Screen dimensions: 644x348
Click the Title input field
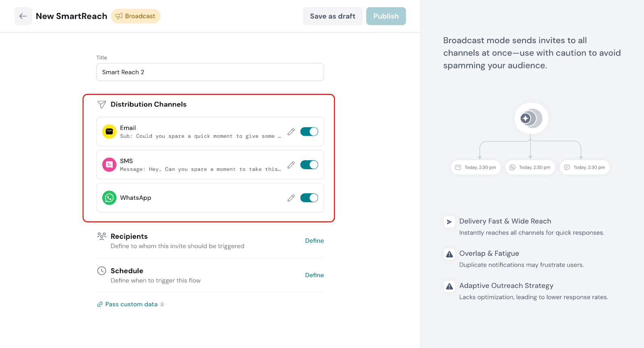pos(210,72)
